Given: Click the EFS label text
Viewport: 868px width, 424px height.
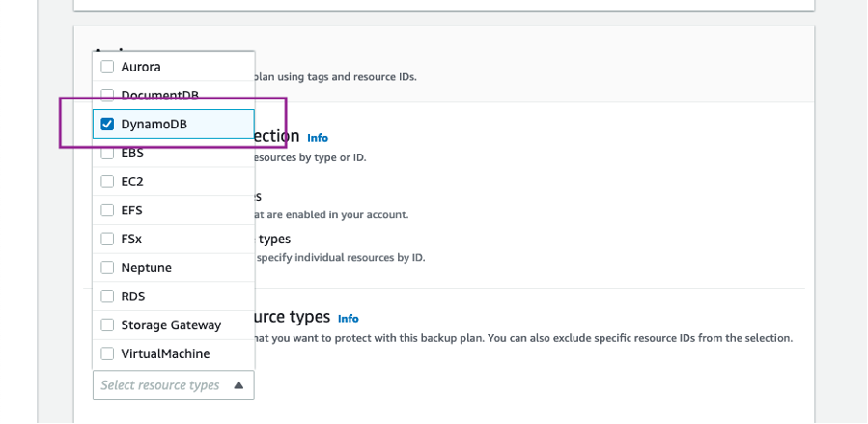Looking at the screenshot, I should click(131, 211).
